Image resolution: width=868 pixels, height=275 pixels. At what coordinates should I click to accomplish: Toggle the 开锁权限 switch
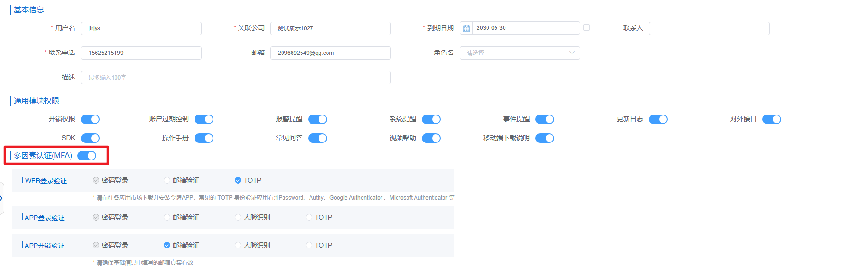(90, 119)
